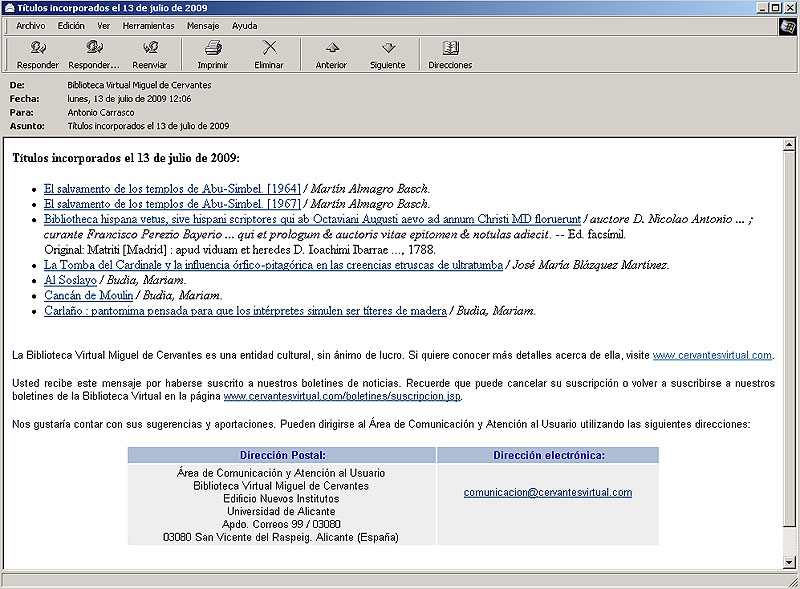Image resolution: width=800 pixels, height=589 pixels.
Task: Click 'Edificio Nuevos Institutos' address line
Action: 281,499
